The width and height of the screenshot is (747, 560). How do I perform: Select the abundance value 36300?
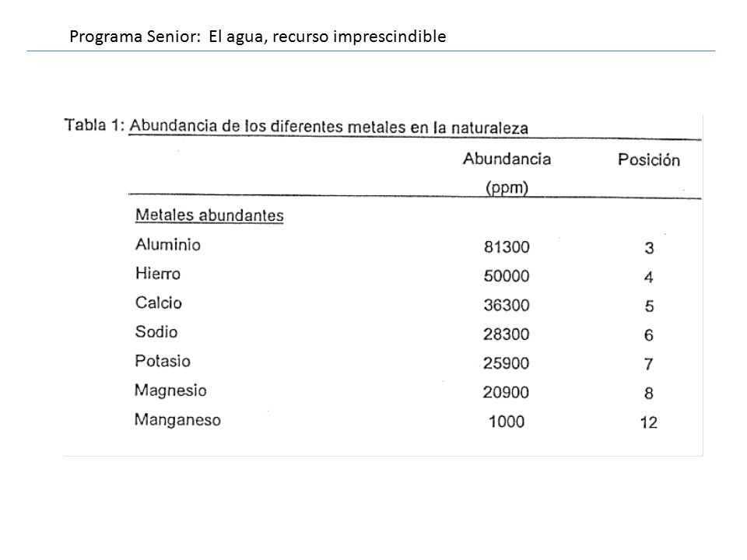507,305
